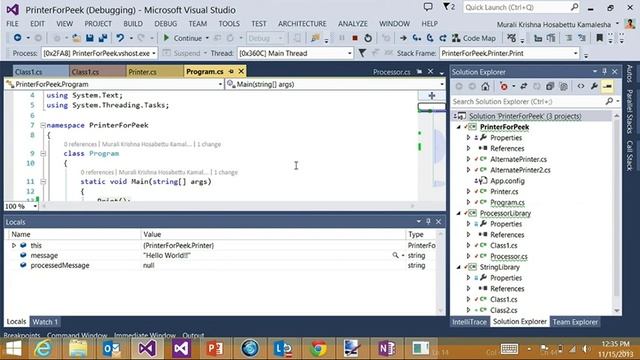
Task: Click the Home icon in Solution Explorer
Action: coord(485,87)
